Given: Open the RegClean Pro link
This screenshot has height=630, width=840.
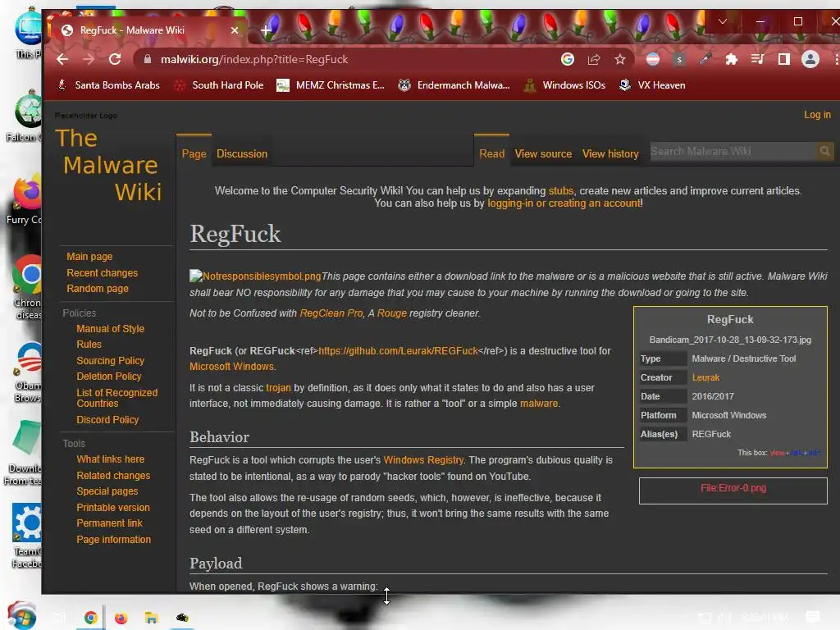Looking at the screenshot, I should (x=331, y=313).
